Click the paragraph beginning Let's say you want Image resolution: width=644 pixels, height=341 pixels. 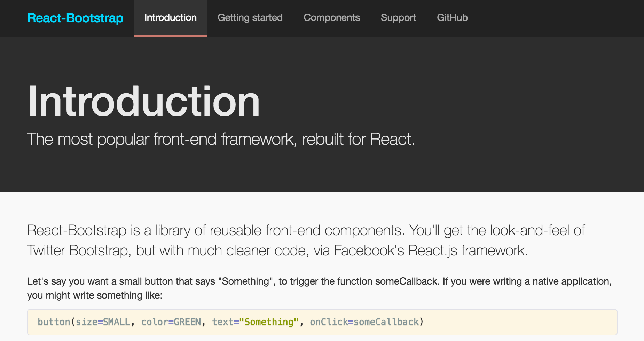tap(320, 288)
